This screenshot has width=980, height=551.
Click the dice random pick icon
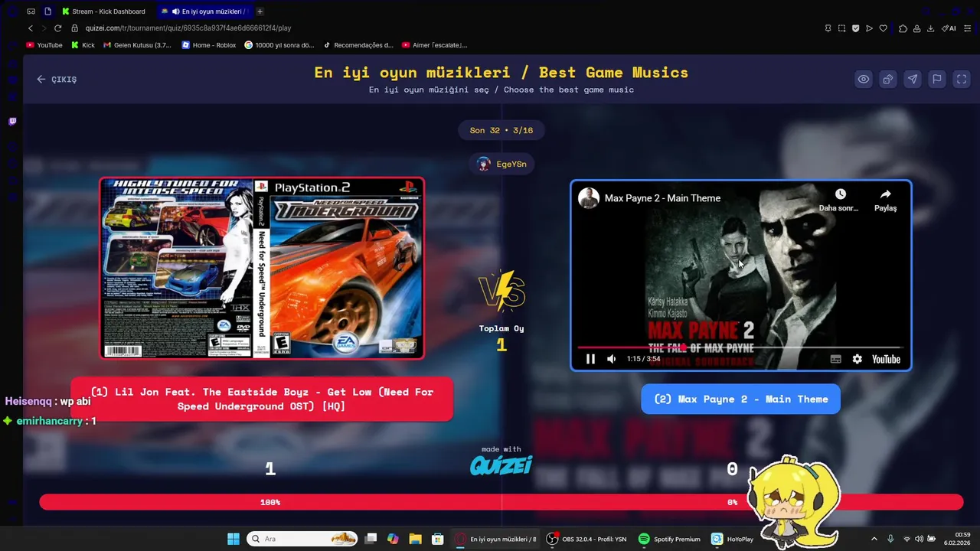coord(888,79)
